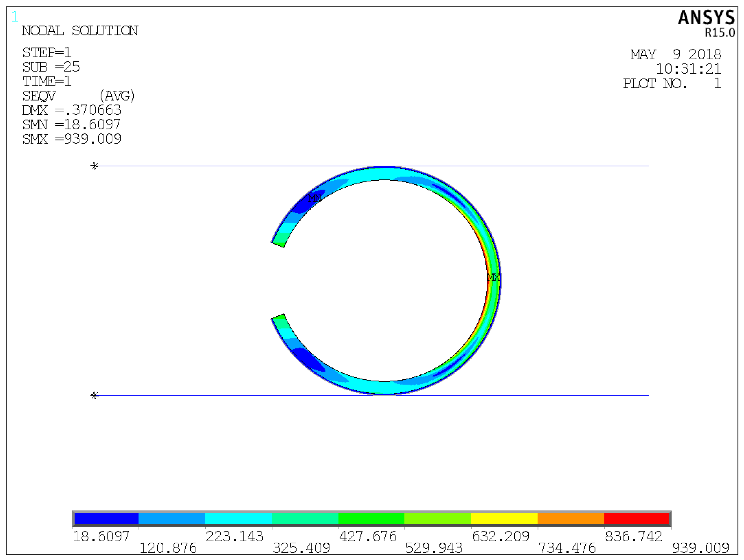Click the SMX =939.009 text
Viewport: 744px width, 560px height.
(x=72, y=139)
